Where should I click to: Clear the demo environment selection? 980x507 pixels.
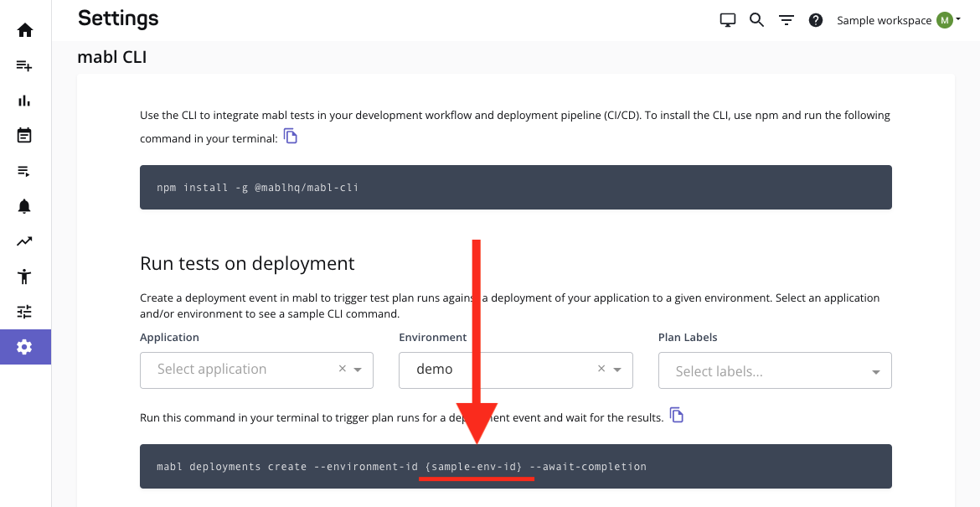point(601,368)
